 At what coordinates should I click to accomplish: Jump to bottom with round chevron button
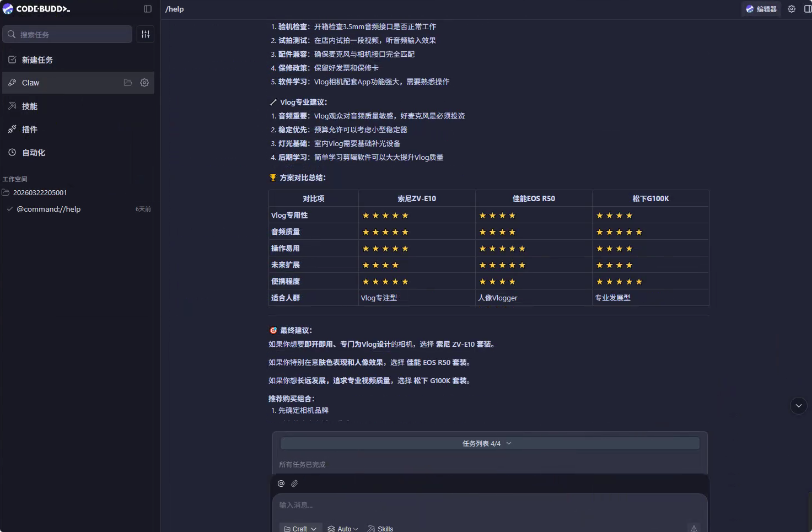[x=799, y=406]
